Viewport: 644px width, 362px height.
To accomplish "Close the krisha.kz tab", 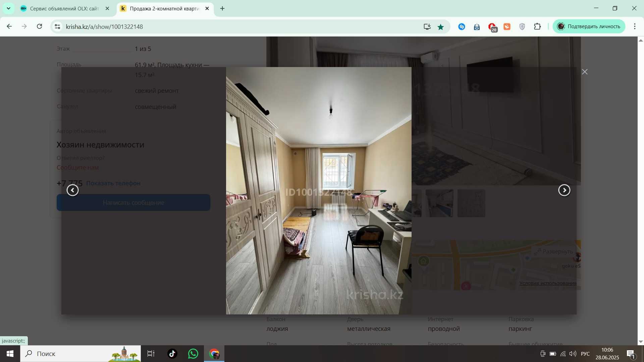I will pyautogui.click(x=207, y=9).
